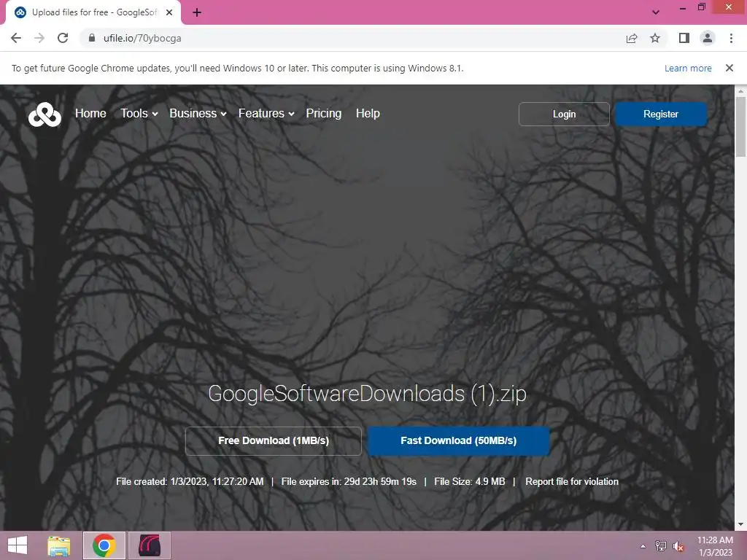This screenshot has height=560, width=747.
Task: Click the address bar URL ufile.io/70ybocga
Action: [x=142, y=38]
